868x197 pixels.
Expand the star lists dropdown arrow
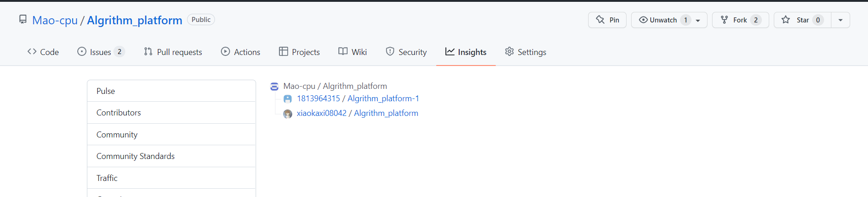coord(841,20)
